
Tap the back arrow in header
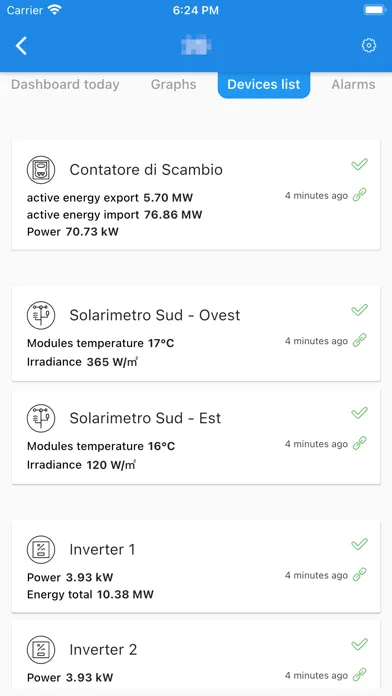pyautogui.click(x=21, y=46)
